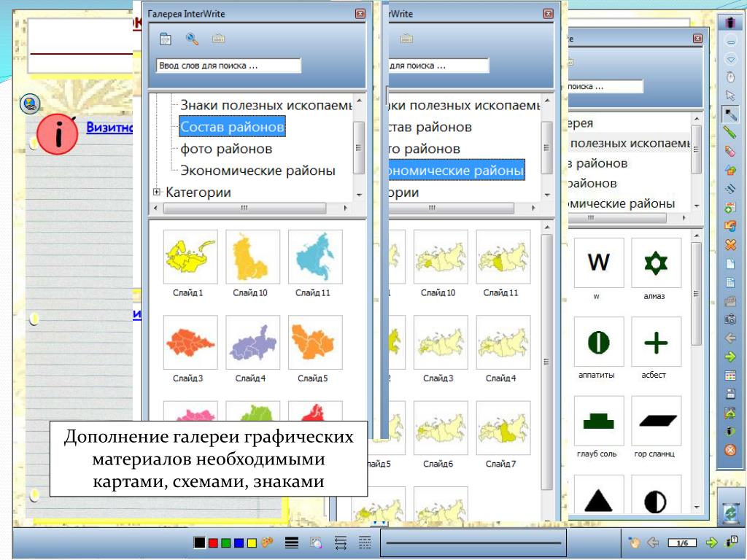Open blue Слайд 11 region thumbnail
The image size is (747, 560).
tap(315, 257)
